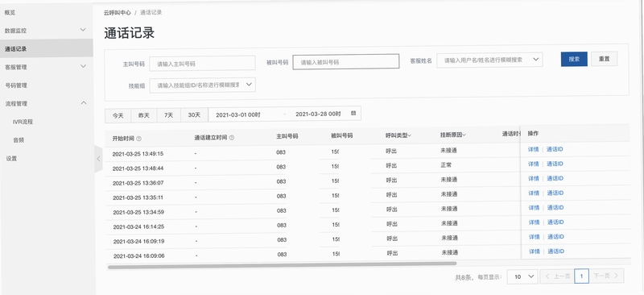The image size is (644, 295).
Task: Select the 今天 date filter
Action: (x=118, y=115)
